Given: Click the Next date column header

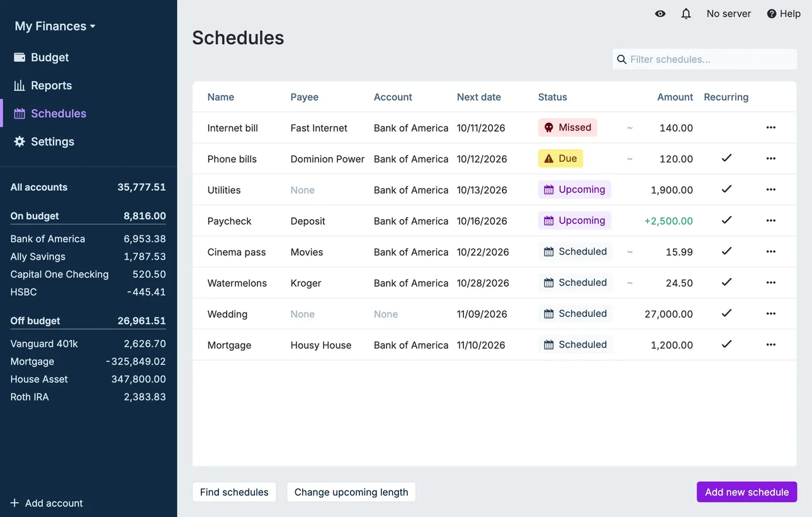Looking at the screenshot, I should tap(479, 97).
